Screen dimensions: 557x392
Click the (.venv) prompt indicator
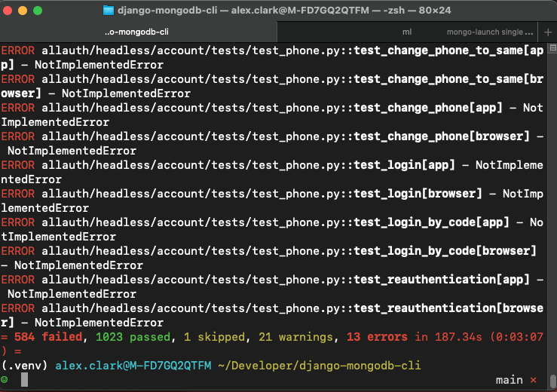point(24,366)
